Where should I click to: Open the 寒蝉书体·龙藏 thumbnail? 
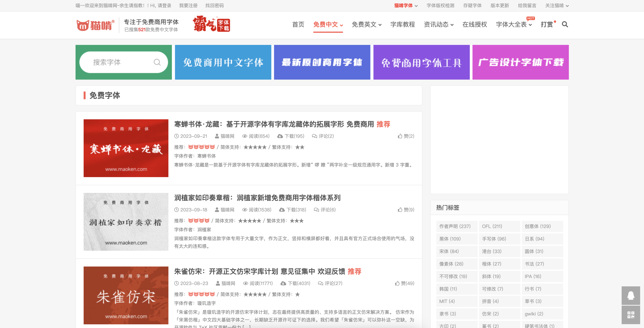126,148
